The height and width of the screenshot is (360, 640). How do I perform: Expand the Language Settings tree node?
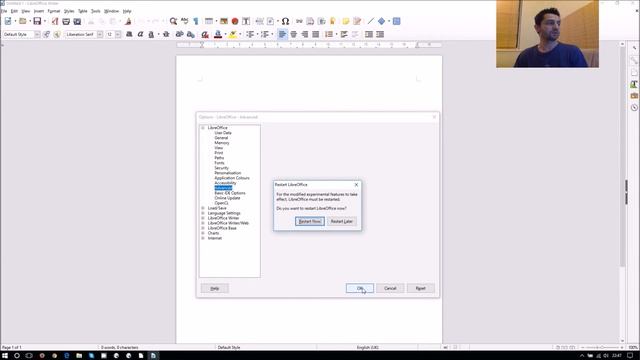click(203, 213)
